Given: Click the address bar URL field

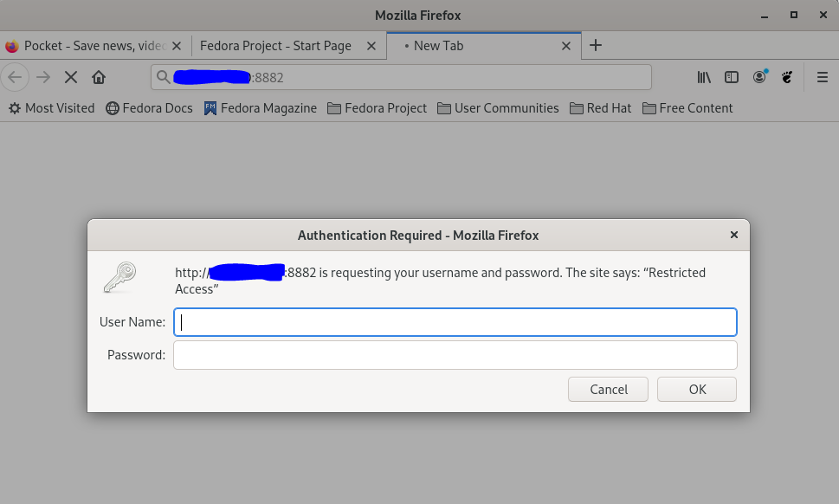Looking at the screenshot, I should tap(401, 78).
